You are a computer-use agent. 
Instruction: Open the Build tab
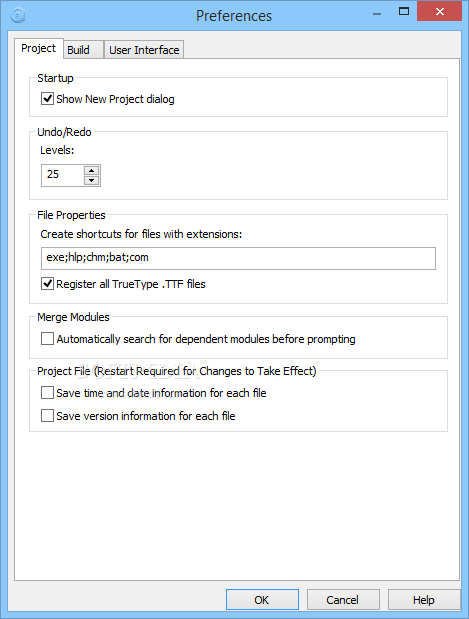[x=83, y=50]
